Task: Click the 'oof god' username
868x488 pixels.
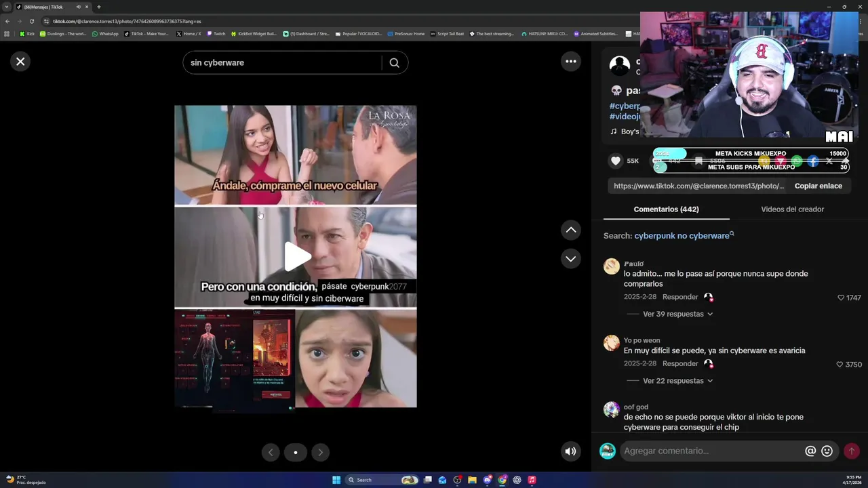Action: click(x=636, y=407)
